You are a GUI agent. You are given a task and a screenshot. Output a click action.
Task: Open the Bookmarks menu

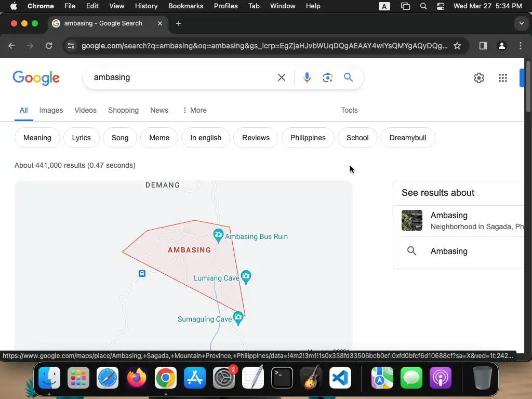tap(185, 6)
